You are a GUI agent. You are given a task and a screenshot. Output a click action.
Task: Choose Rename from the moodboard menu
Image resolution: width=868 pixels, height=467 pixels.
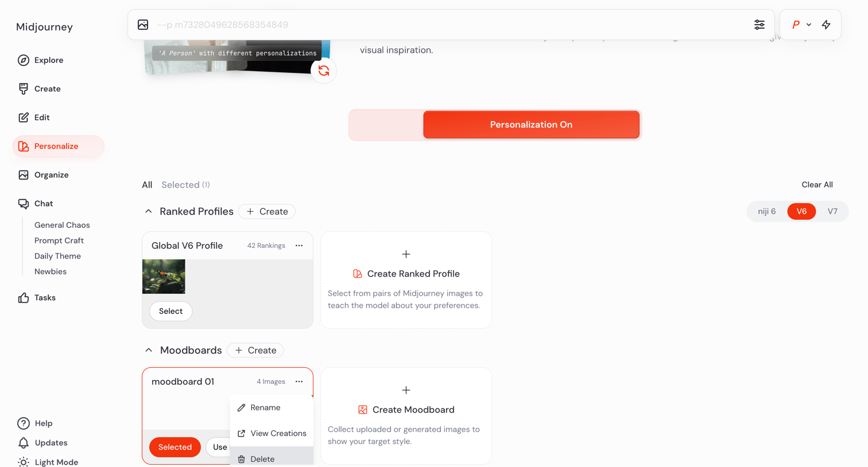coord(272,408)
